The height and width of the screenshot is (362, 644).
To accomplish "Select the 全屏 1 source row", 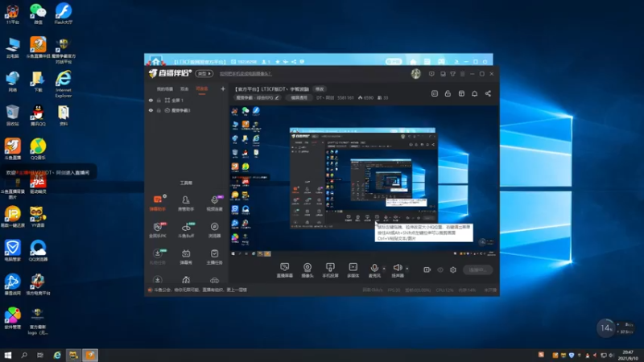I will coord(187,100).
